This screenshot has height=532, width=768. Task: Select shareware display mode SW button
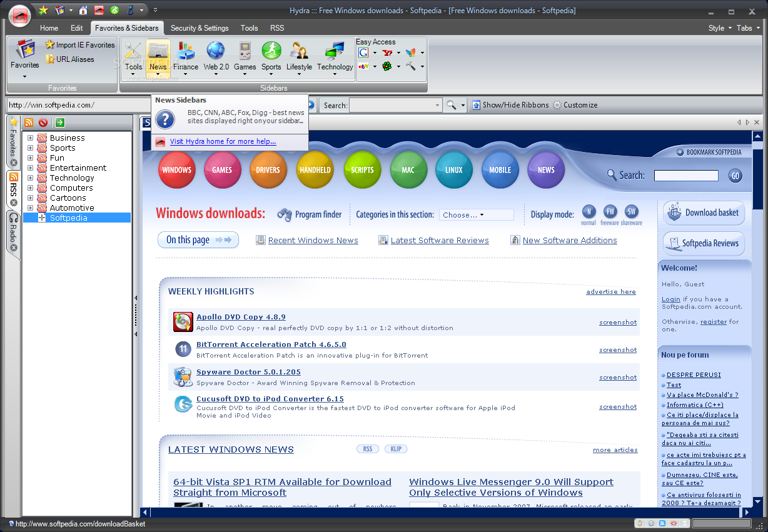pyautogui.click(x=631, y=211)
